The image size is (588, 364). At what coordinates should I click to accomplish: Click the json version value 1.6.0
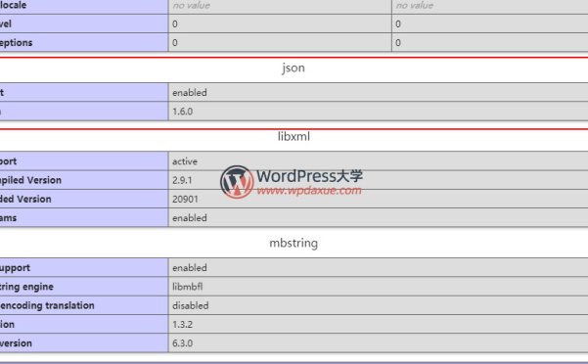click(183, 112)
